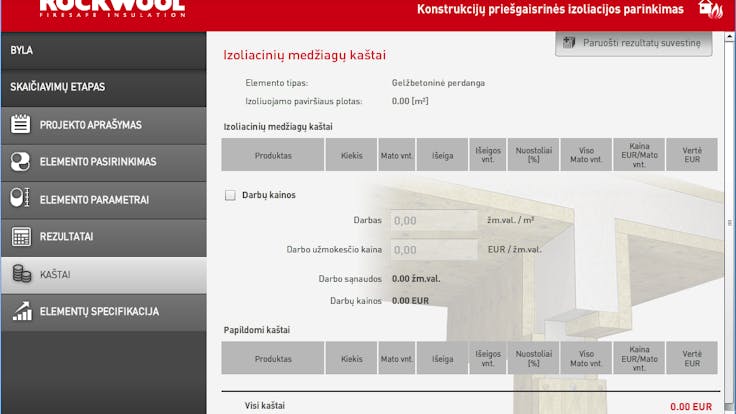Click the Rezultatai calculator icon
This screenshot has width=736, height=414.
(x=21, y=237)
